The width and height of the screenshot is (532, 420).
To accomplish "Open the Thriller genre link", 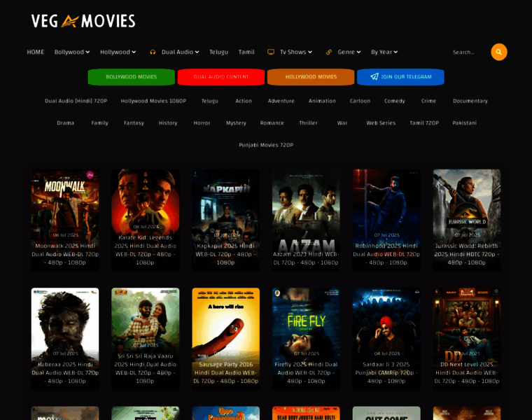I will [x=308, y=122].
